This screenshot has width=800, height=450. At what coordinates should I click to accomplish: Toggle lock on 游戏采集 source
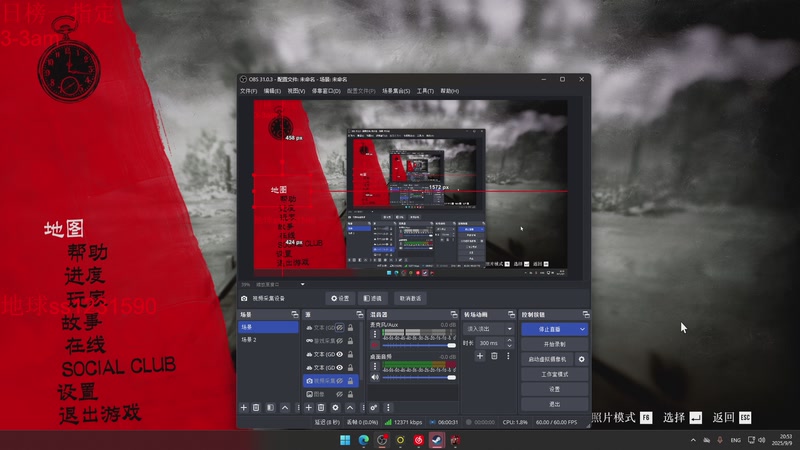pos(351,341)
